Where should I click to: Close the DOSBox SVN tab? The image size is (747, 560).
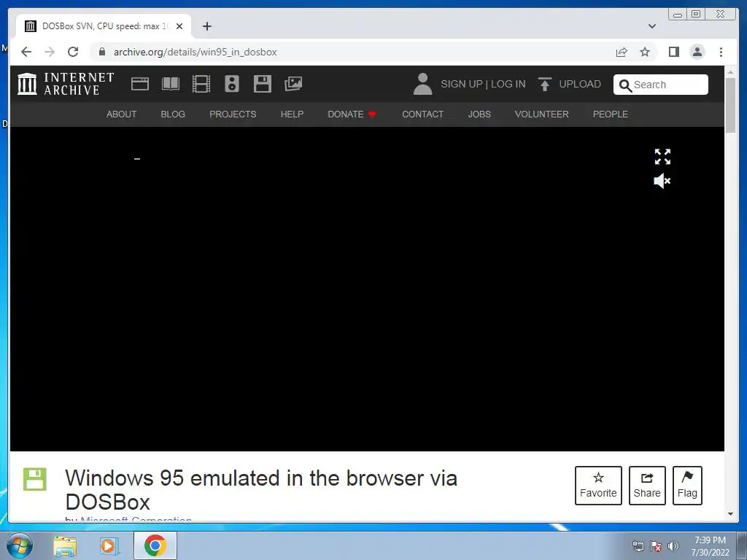179,26
